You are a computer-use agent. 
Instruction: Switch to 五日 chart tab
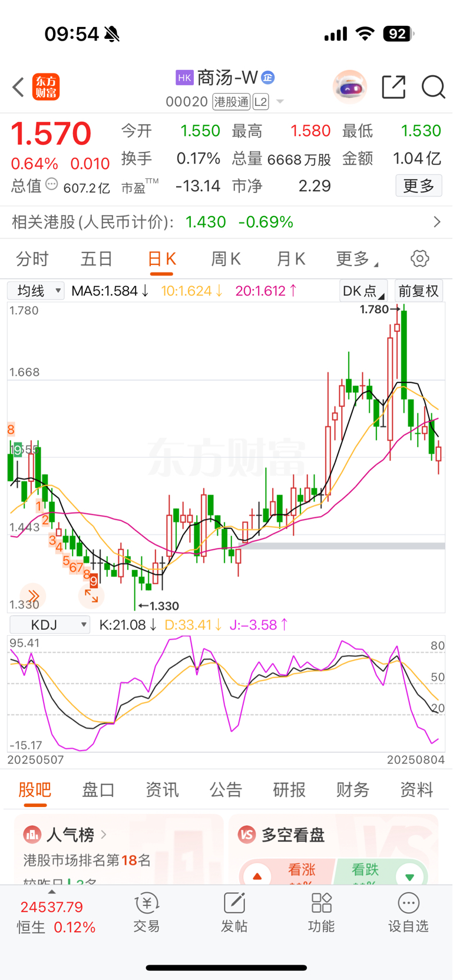(96, 259)
